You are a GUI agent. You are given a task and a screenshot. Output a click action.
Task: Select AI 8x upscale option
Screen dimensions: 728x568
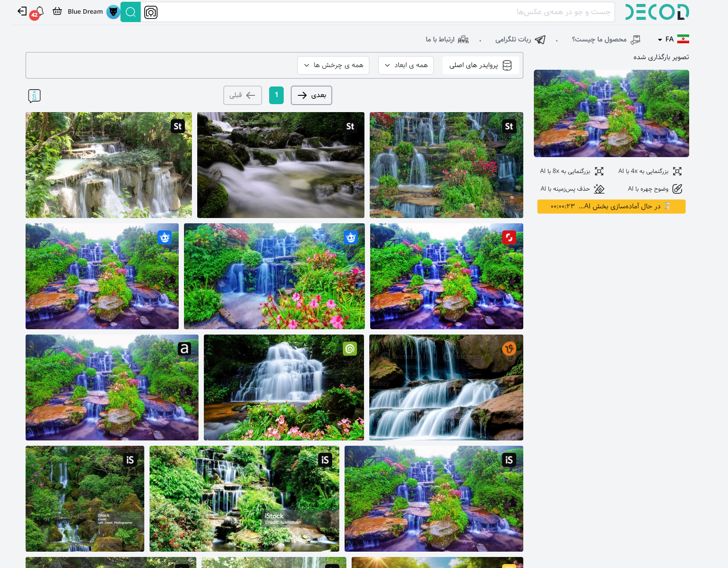(571, 171)
